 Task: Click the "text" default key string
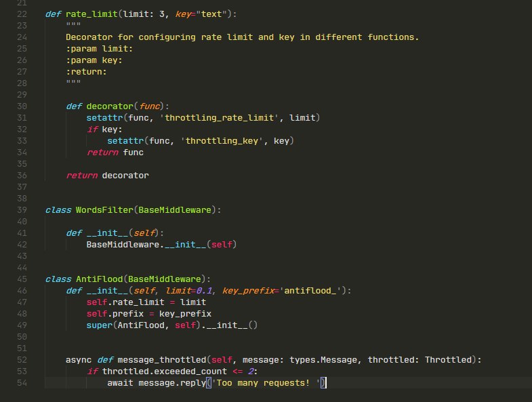coord(211,14)
